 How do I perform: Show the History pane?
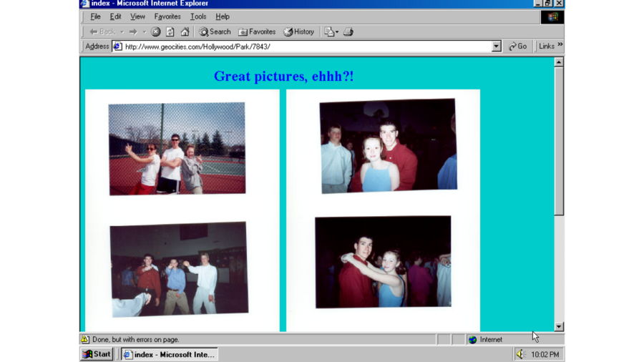[298, 32]
